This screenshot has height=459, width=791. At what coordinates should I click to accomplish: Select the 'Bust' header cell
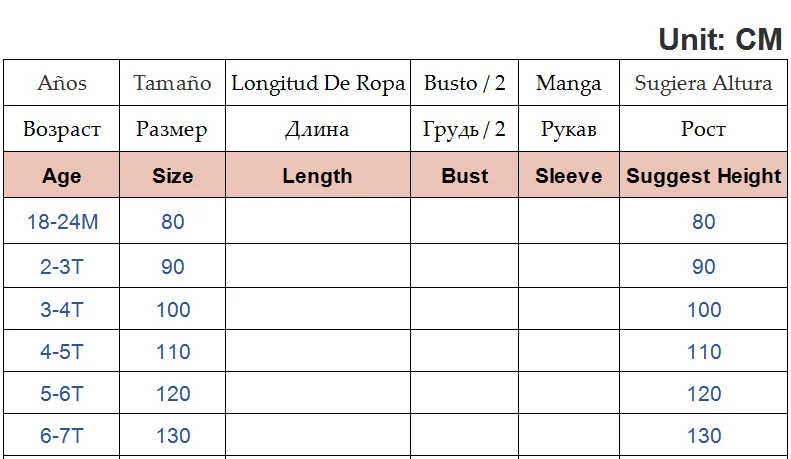tap(464, 176)
